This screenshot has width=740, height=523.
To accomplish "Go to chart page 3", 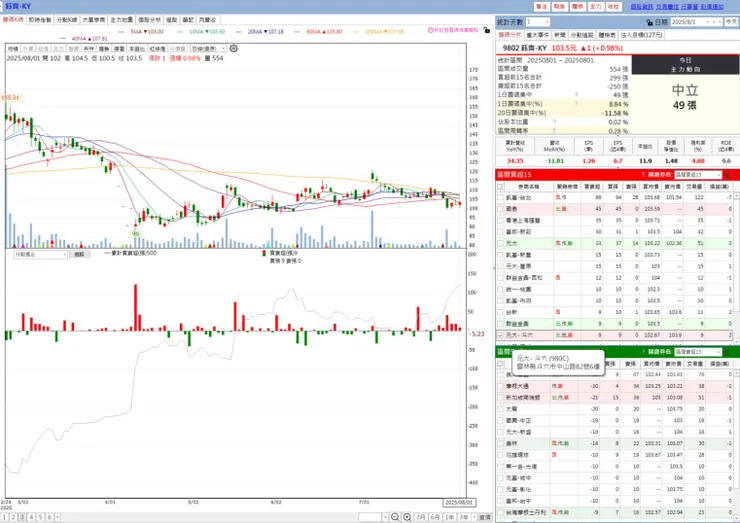I will [22, 517].
